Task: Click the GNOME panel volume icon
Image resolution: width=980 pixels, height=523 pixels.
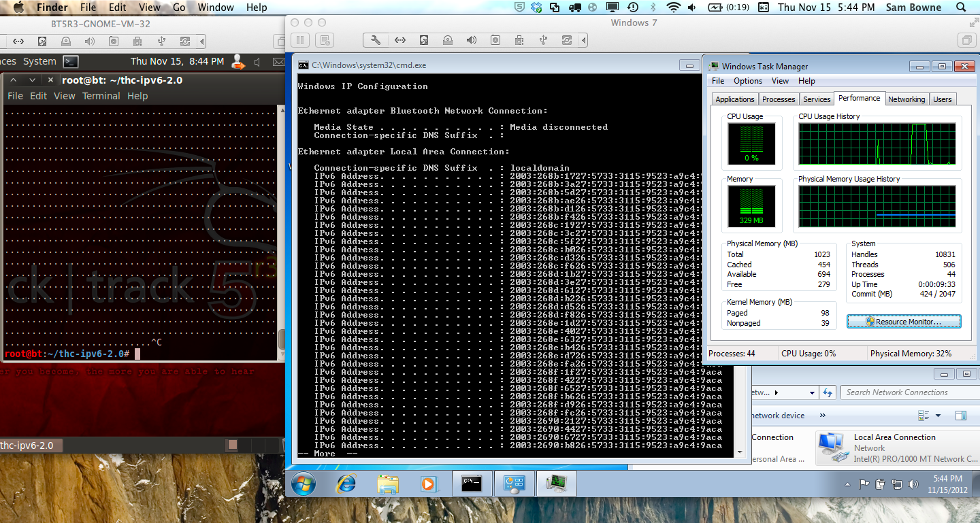Action: tap(257, 62)
